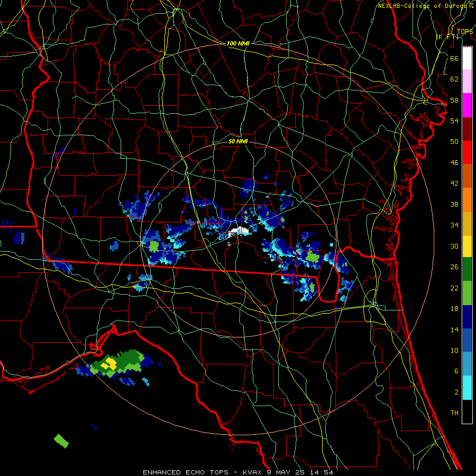
Task: Click the 58 legend label
Action: [454, 100]
